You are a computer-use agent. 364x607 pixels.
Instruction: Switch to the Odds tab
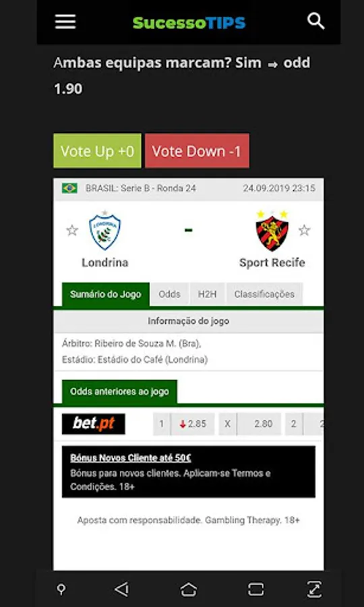tap(169, 294)
